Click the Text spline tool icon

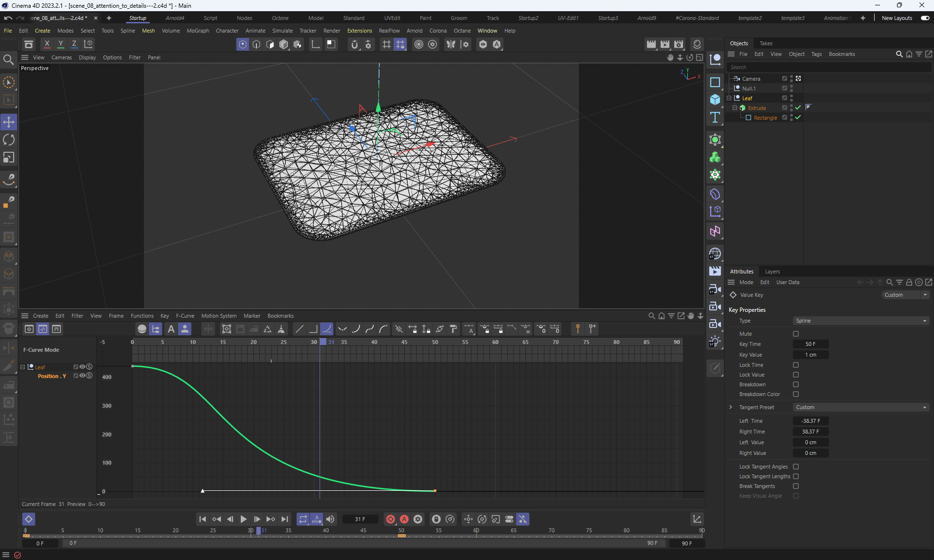(715, 117)
